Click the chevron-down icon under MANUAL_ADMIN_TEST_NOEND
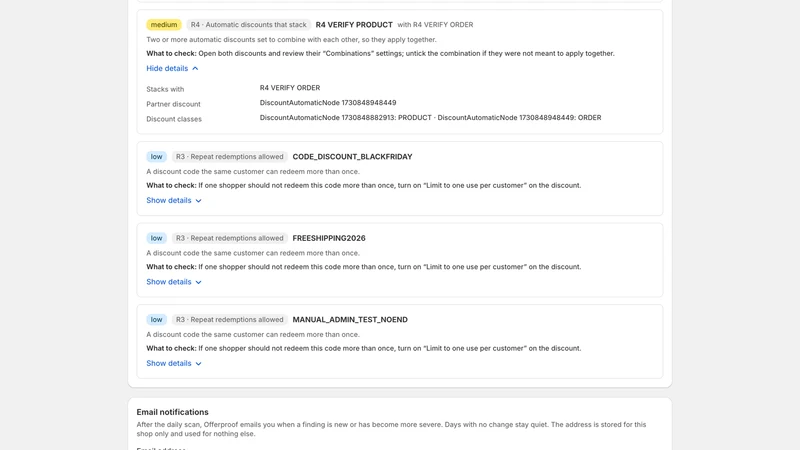The width and height of the screenshot is (800, 450). (x=198, y=364)
